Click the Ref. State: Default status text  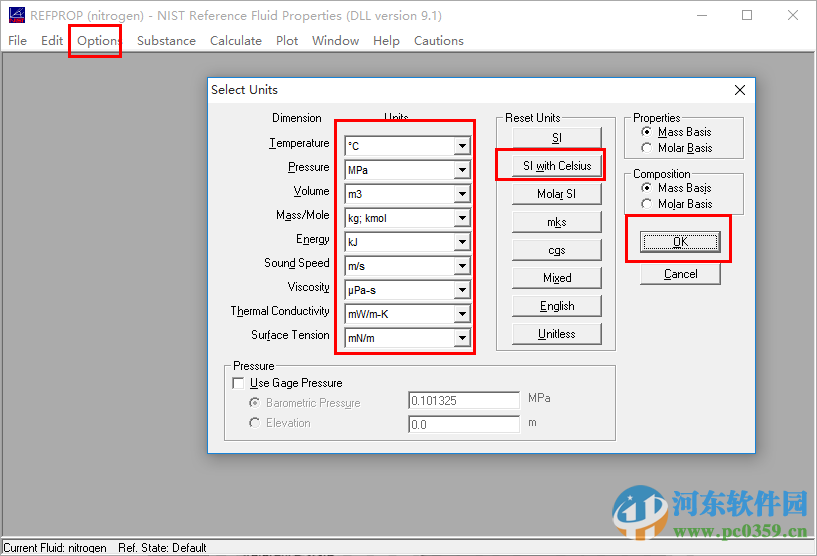162,548
